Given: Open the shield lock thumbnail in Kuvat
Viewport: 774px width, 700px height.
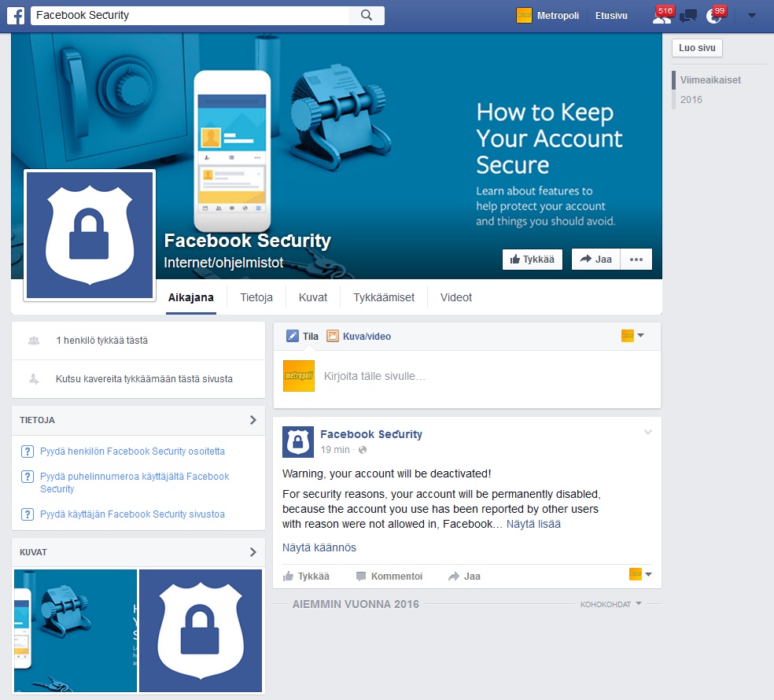Looking at the screenshot, I should pyautogui.click(x=201, y=631).
